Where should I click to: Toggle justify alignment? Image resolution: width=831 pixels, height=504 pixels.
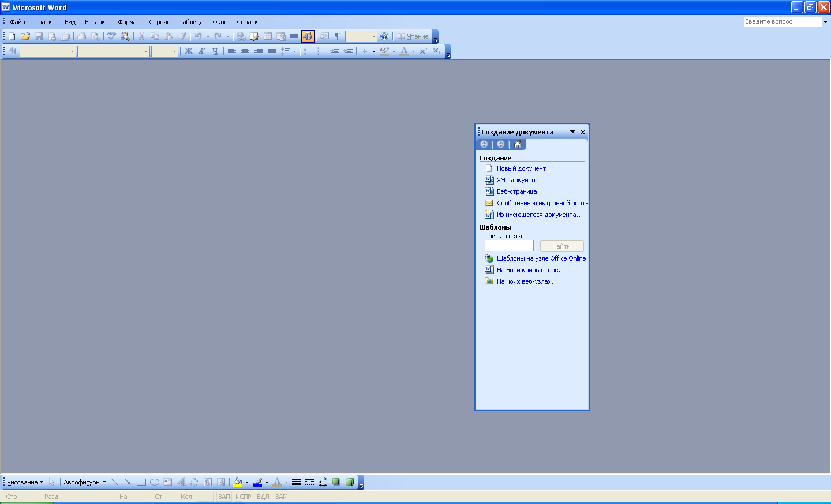[271, 51]
